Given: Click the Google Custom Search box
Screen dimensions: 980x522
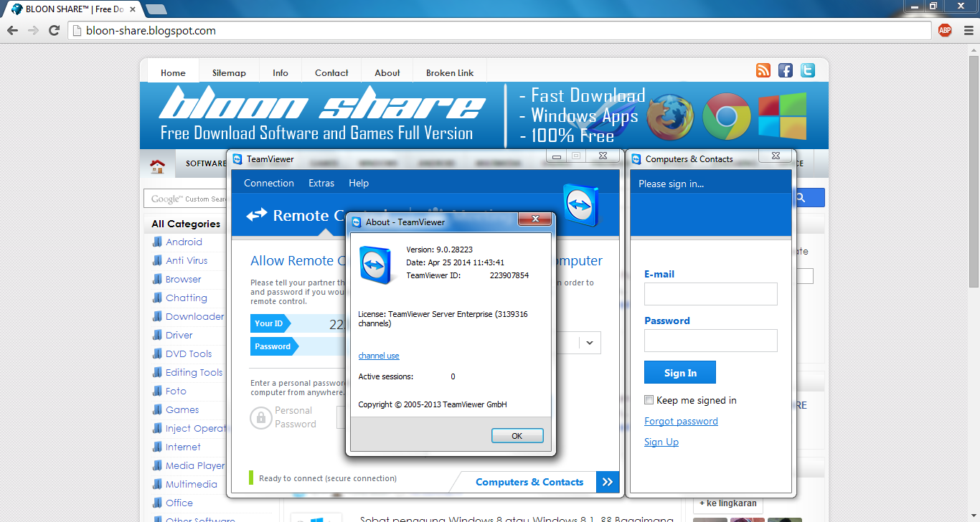Looking at the screenshot, I should pyautogui.click(x=185, y=199).
